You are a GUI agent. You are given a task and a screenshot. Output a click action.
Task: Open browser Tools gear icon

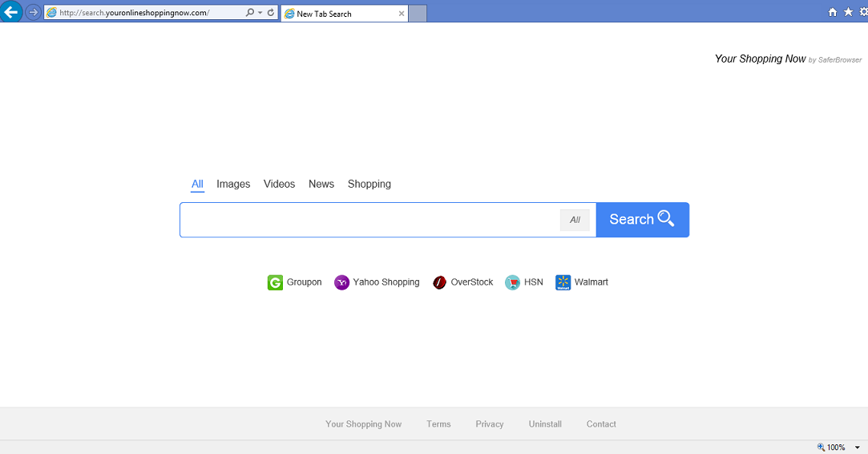pos(863,12)
